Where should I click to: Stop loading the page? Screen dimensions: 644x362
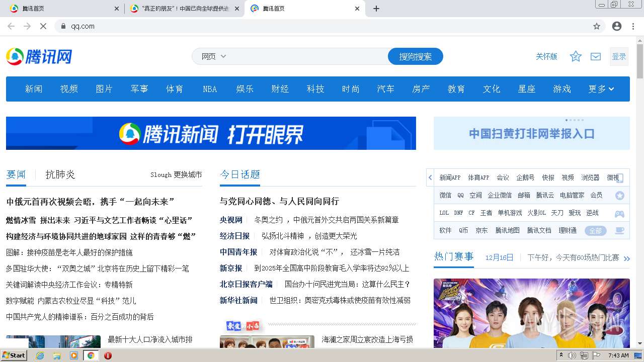click(43, 26)
